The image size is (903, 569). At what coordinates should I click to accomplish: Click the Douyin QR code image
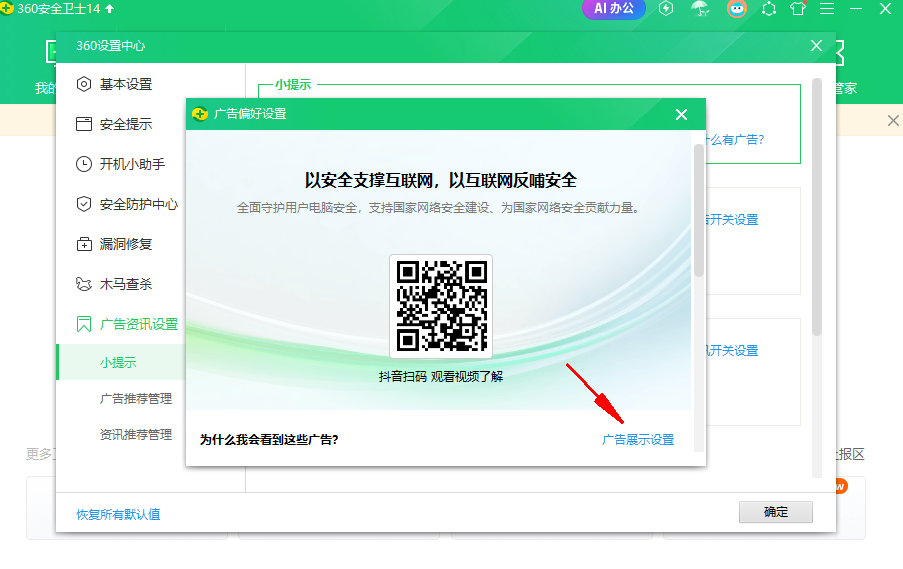click(x=441, y=306)
